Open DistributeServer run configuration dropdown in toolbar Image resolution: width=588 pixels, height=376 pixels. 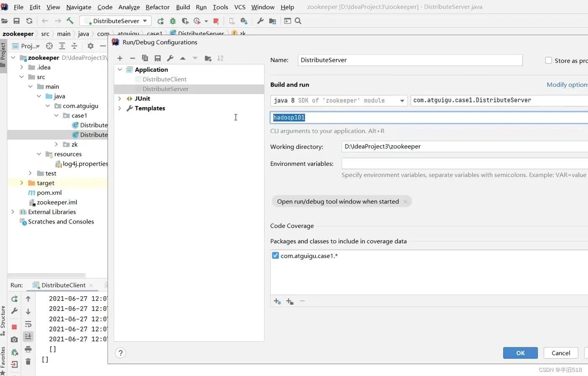[115, 21]
